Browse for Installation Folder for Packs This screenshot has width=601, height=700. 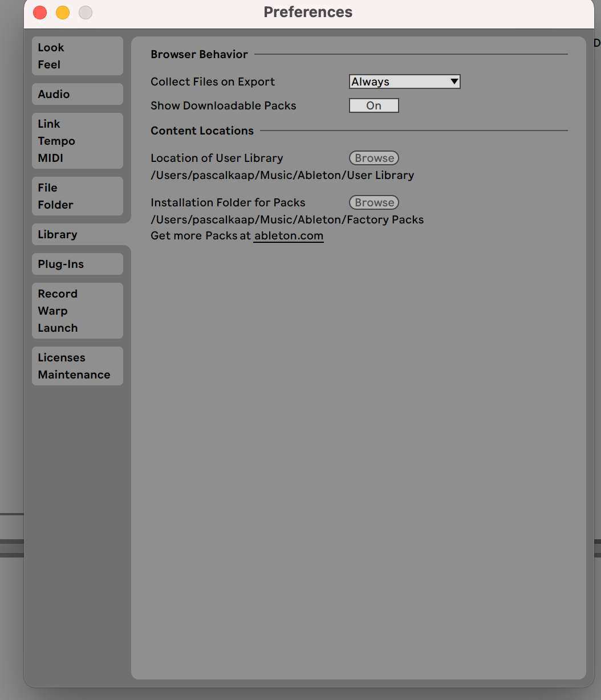(374, 202)
